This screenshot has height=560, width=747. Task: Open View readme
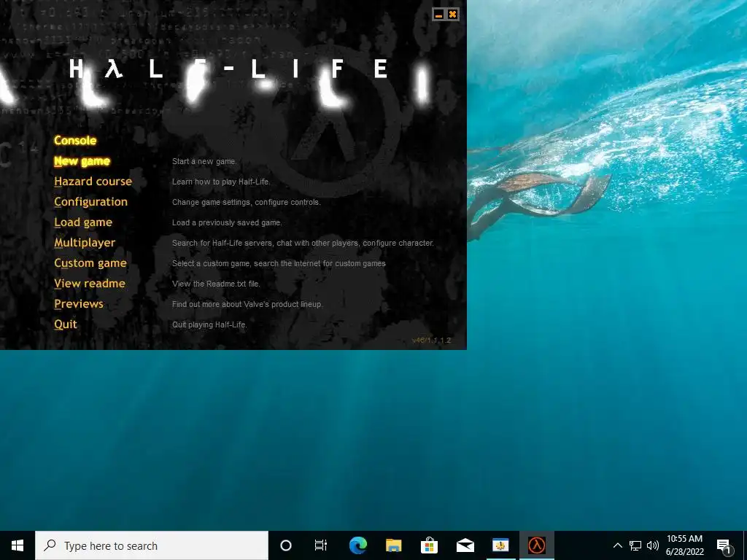coord(90,284)
